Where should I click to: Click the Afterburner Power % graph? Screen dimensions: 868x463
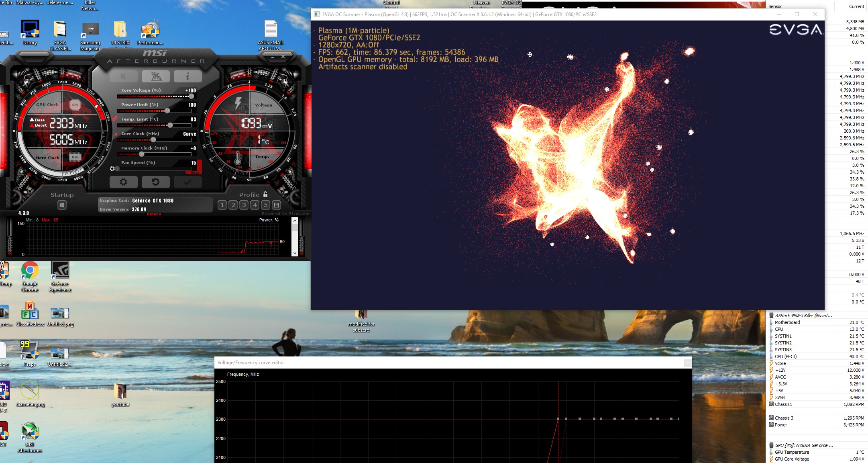click(153, 238)
